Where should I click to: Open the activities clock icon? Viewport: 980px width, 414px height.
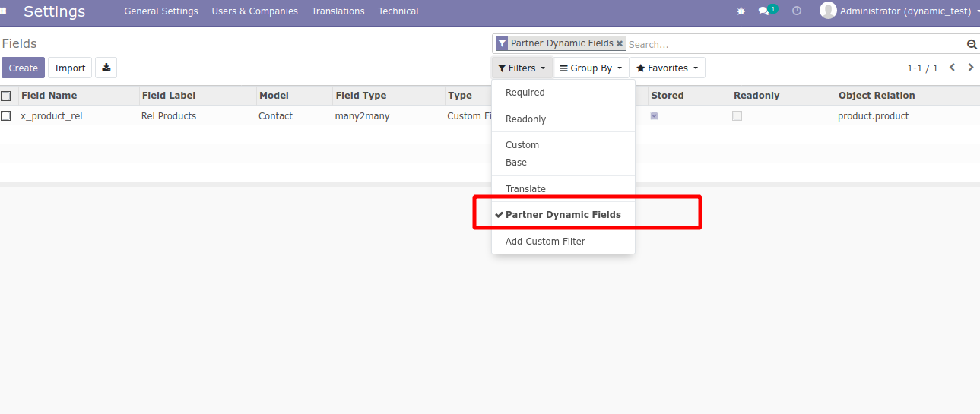tap(797, 11)
